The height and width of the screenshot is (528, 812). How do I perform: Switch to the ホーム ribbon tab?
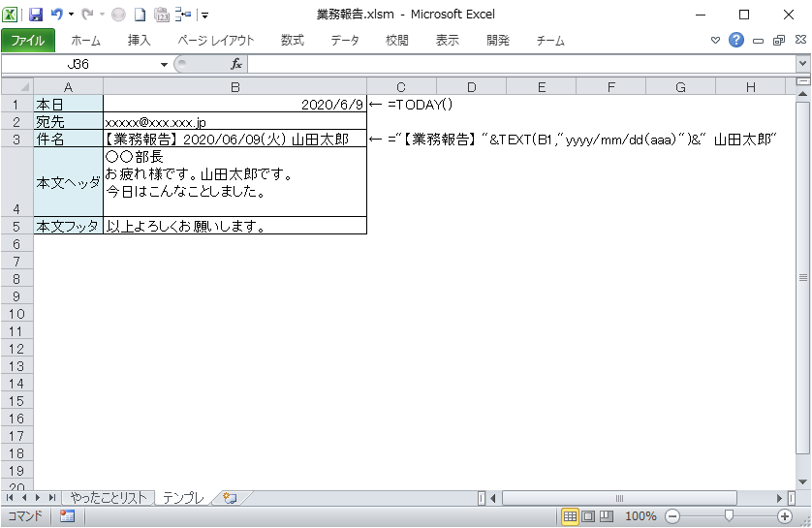coord(85,41)
